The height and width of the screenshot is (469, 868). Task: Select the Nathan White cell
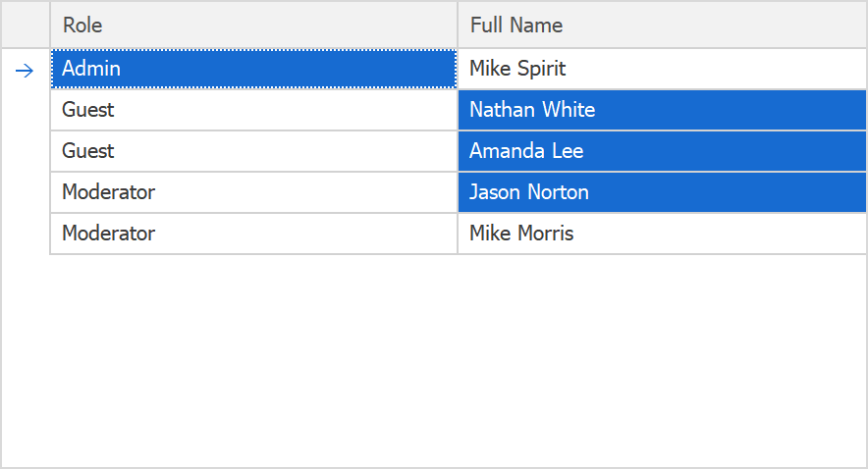[661, 110]
